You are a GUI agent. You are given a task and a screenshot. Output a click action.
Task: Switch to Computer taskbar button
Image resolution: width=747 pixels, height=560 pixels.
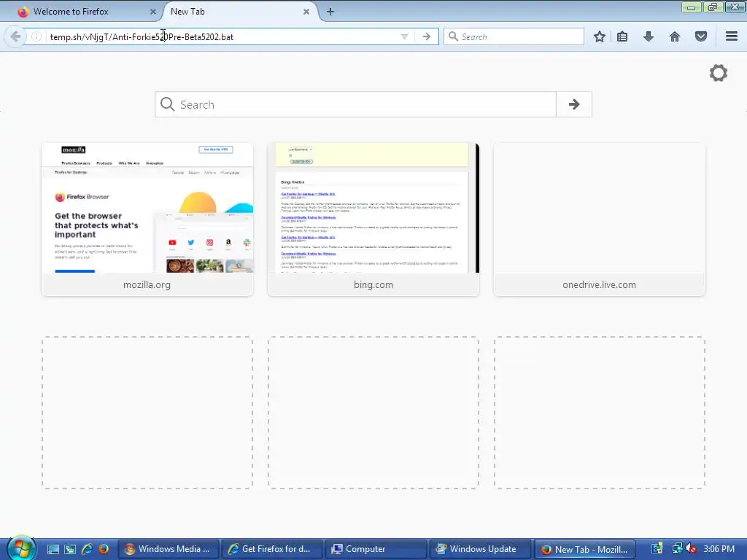click(x=376, y=549)
